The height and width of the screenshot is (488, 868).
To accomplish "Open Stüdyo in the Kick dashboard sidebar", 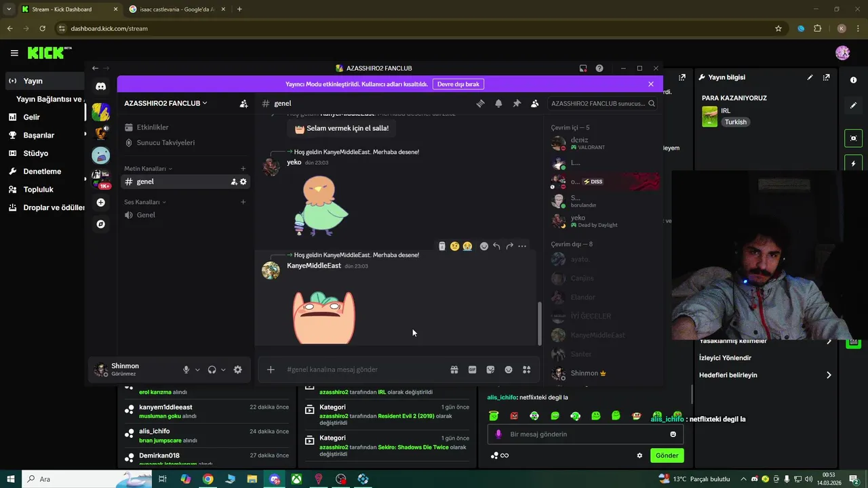I will click(x=44, y=153).
